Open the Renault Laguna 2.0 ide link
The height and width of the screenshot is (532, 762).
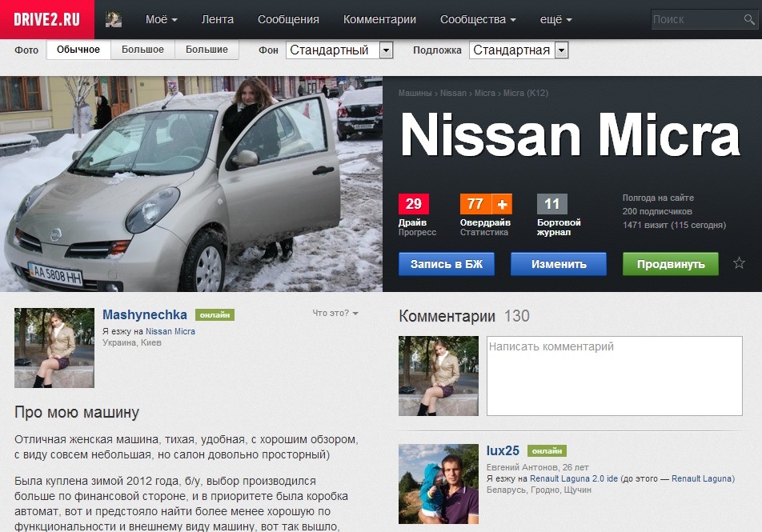pos(573,478)
